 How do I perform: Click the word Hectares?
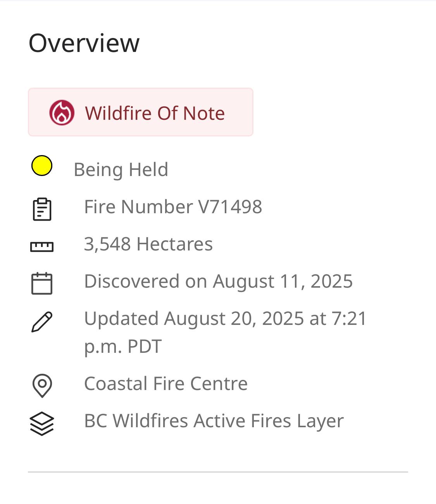coord(174,244)
